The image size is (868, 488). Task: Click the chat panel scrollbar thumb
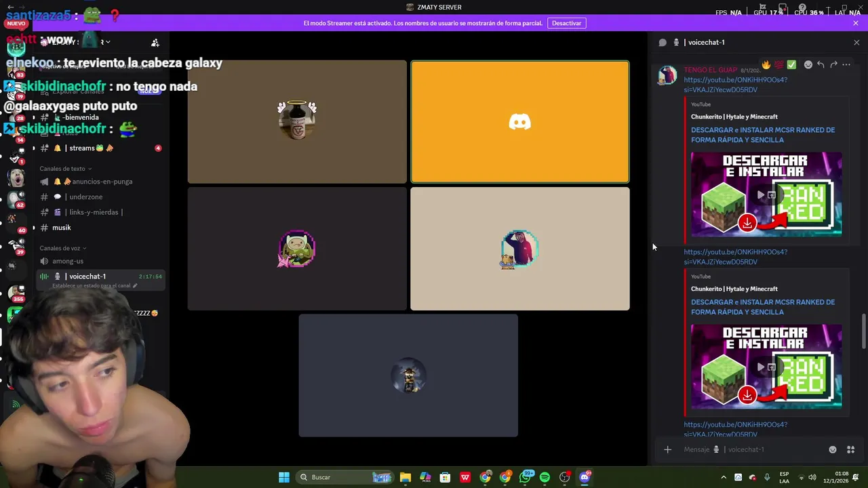[x=863, y=331]
